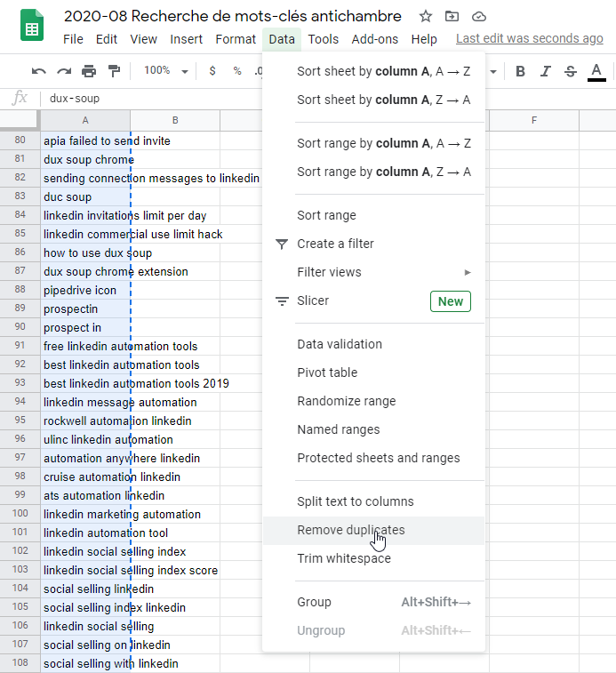Select Trim whitespace
The height and width of the screenshot is (673, 616).
pos(373,559)
